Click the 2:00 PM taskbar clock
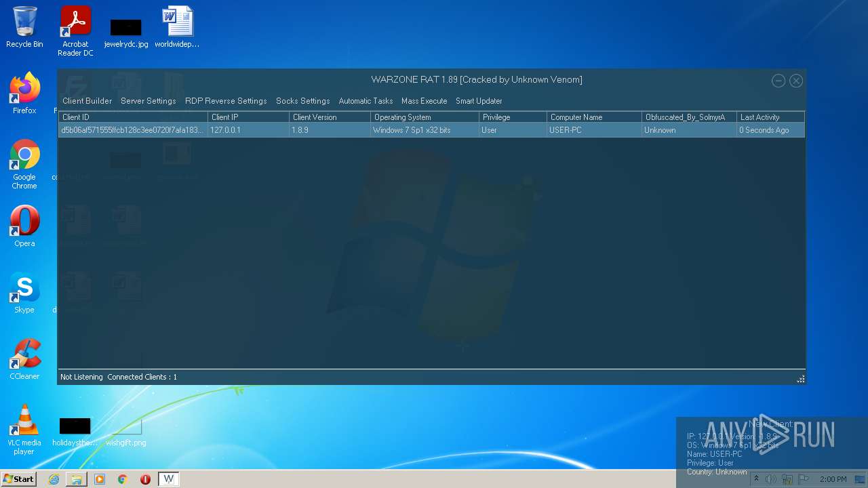Image resolution: width=868 pixels, height=488 pixels. 833,479
